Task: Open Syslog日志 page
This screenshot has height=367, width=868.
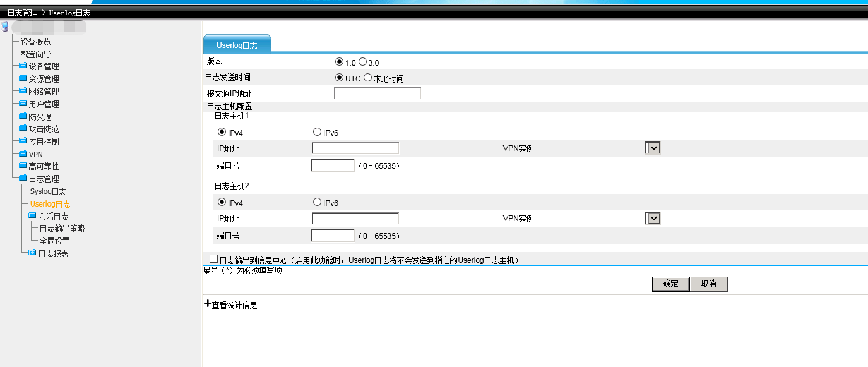Action: (x=48, y=191)
